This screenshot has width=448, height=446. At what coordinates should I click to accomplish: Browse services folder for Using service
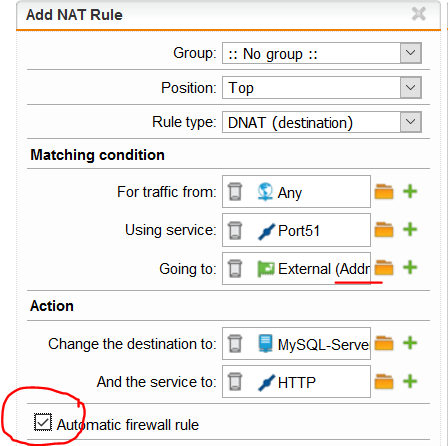click(384, 230)
